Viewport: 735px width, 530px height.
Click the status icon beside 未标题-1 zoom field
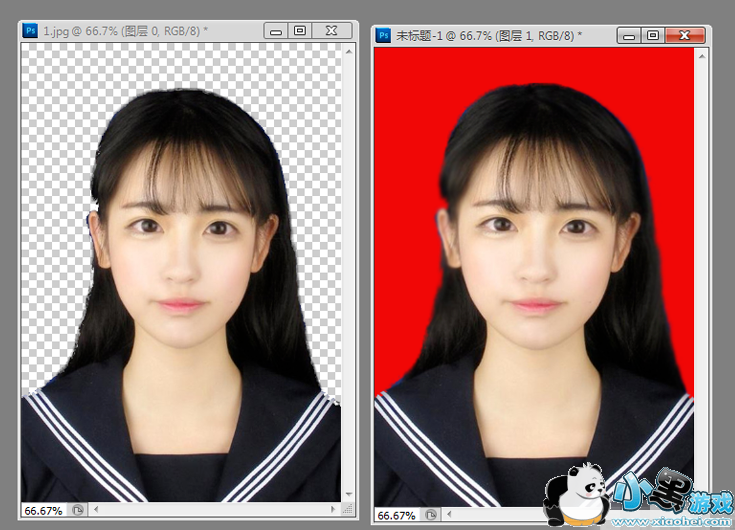click(x=431, y=516)
